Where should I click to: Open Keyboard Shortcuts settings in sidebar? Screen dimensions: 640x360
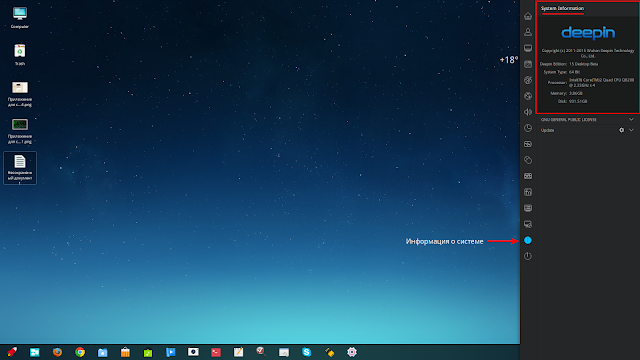coord(528,192)
